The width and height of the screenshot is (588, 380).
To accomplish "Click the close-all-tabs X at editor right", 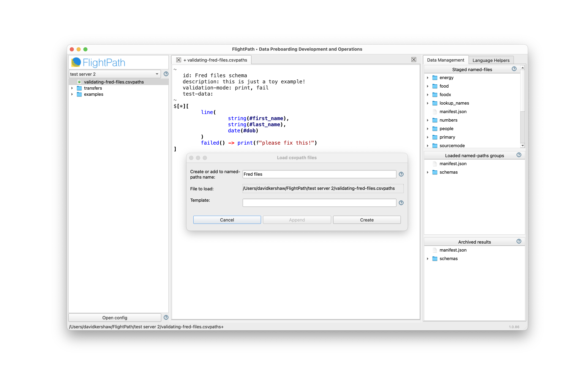I will 414,60.
